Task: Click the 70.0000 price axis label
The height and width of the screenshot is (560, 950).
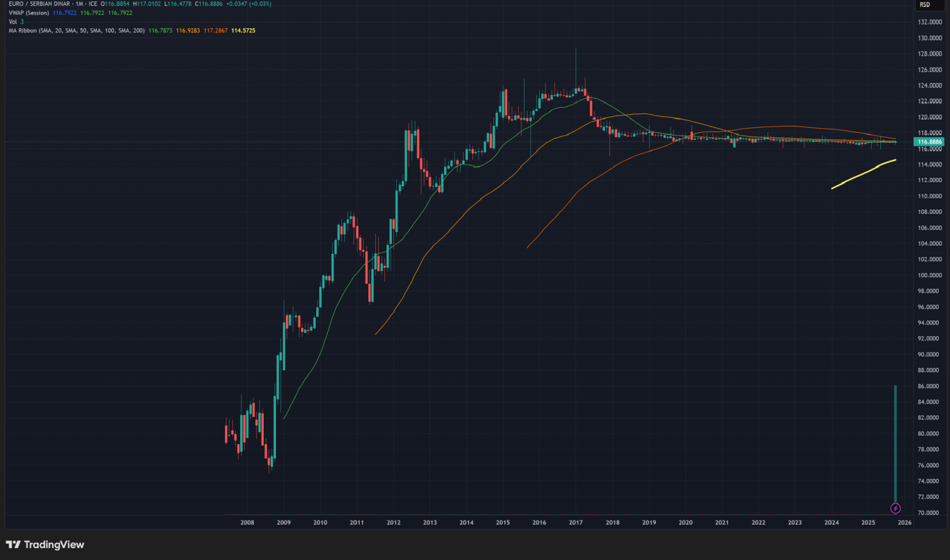Action: pos(930,513)
